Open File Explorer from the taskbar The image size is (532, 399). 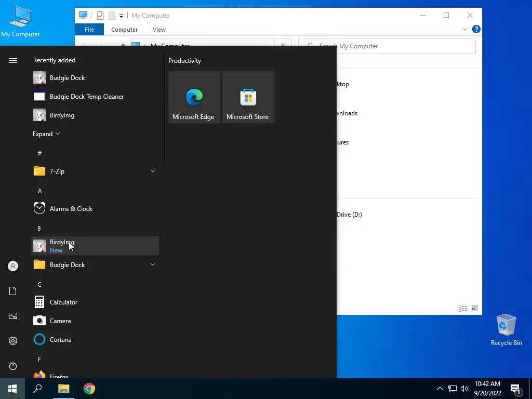click(63, 389)
